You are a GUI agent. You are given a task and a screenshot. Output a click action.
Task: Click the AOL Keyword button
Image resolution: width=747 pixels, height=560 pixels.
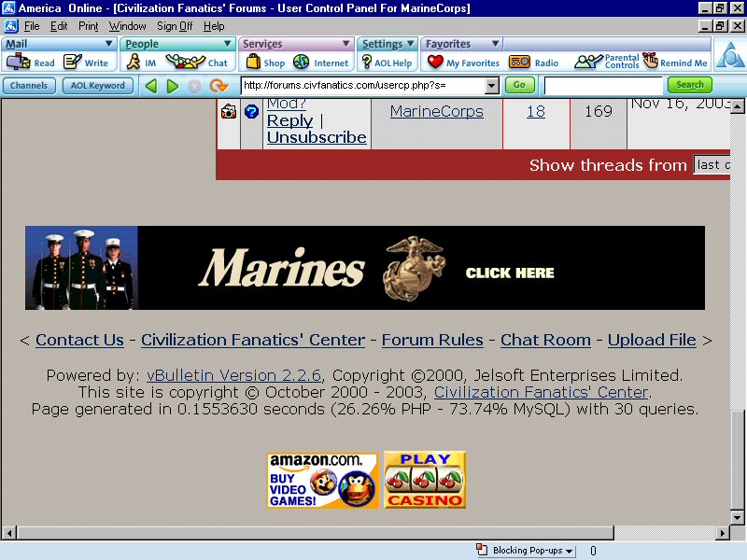click(x=98, y=86)
